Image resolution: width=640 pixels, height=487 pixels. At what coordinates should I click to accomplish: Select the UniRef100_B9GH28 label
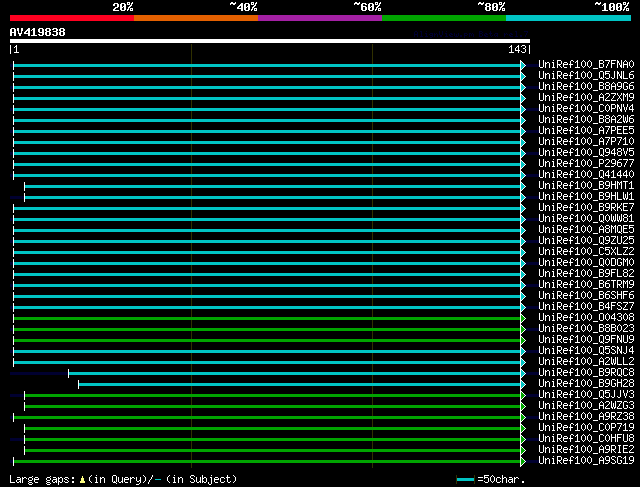point(586,384)
